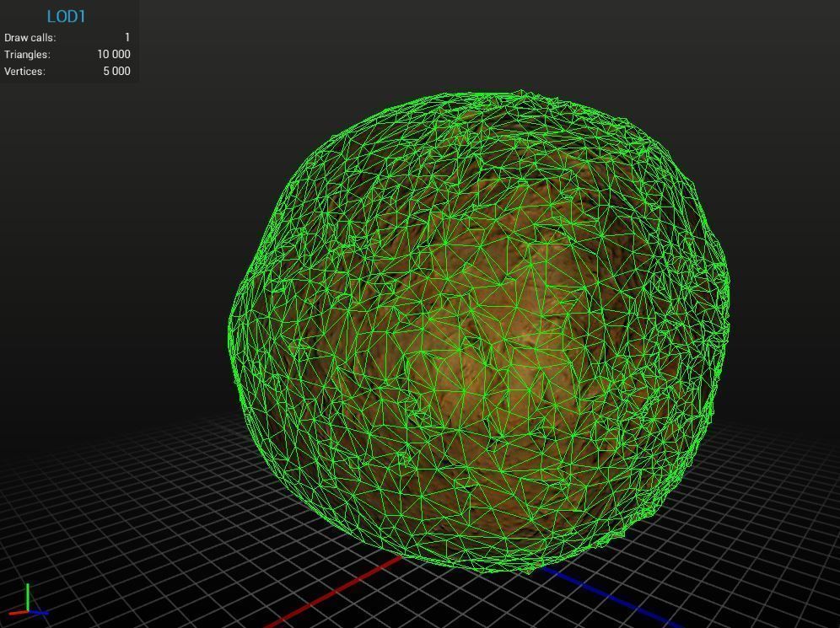Click the 'Triangles:' label
Viewport: 840px width, 628px height.
click(x=27, y=55)
